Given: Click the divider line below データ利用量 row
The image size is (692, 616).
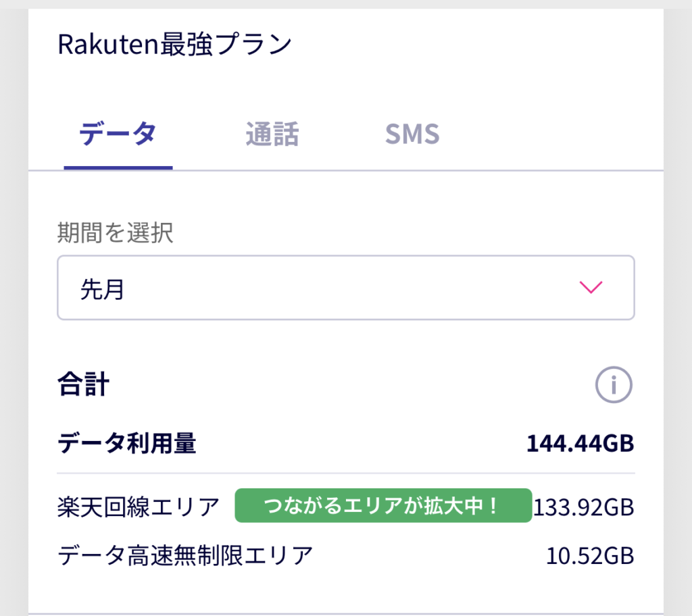Looking at the screenshot, I should [345, 473].
